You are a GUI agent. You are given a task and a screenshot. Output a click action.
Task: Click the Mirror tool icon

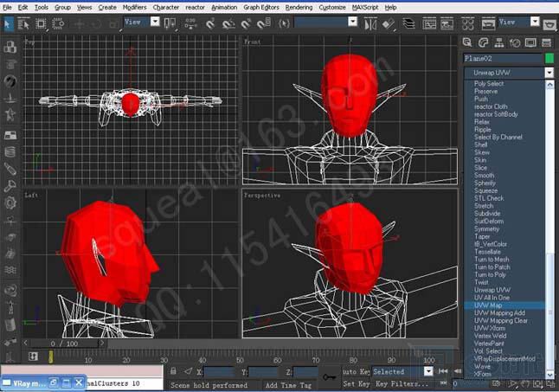click(x=370, y=24)
